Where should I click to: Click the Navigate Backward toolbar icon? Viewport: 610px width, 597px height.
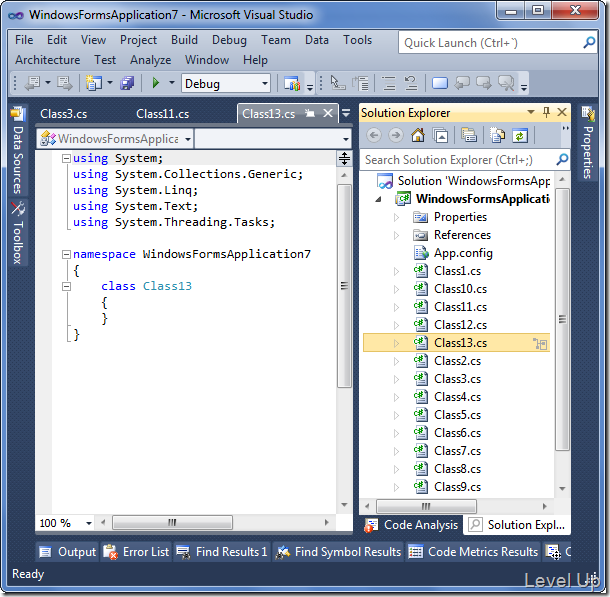[x=32, y=83]
